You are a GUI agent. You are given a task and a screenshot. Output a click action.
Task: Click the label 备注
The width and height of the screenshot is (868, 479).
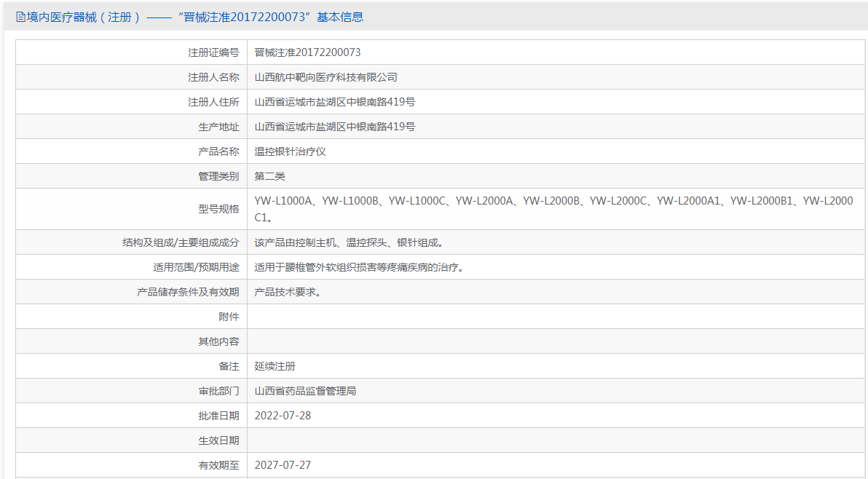click(x=229, y=366)
